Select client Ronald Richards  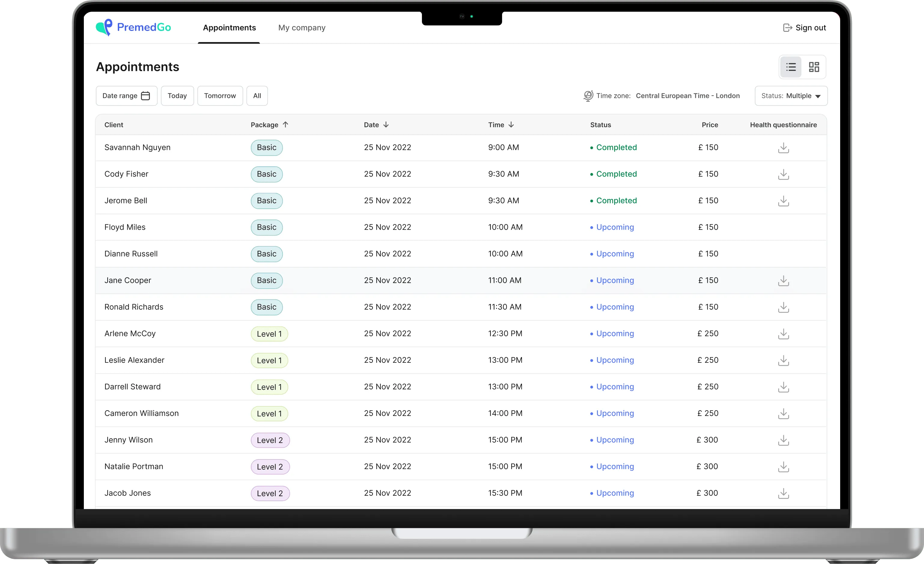click(x=134, y=307)
